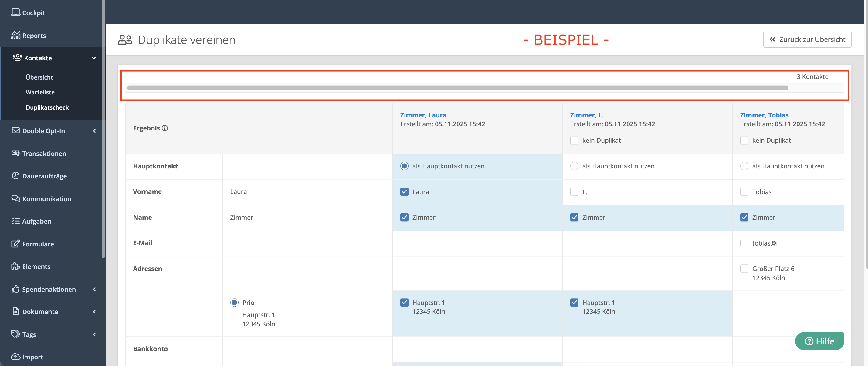Open Kommunikation via its chat icon
The image size is (868, 366).
[15, 198]
